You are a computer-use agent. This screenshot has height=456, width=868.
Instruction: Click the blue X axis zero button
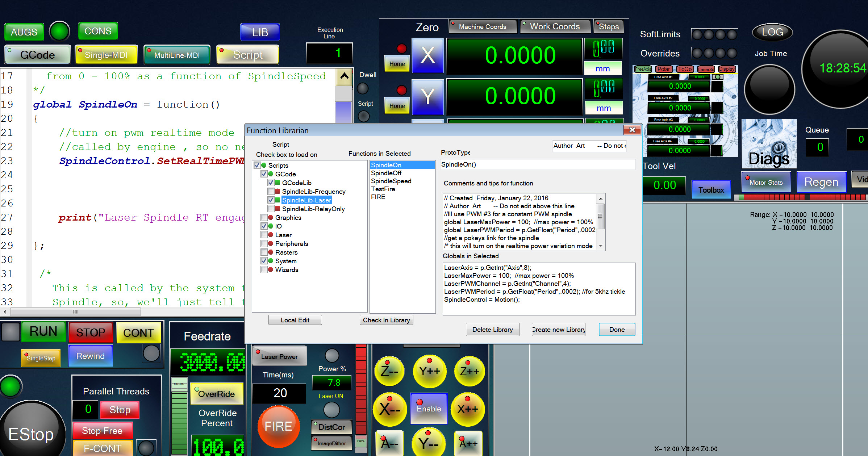pyautogui.click(x=427, y=55)
